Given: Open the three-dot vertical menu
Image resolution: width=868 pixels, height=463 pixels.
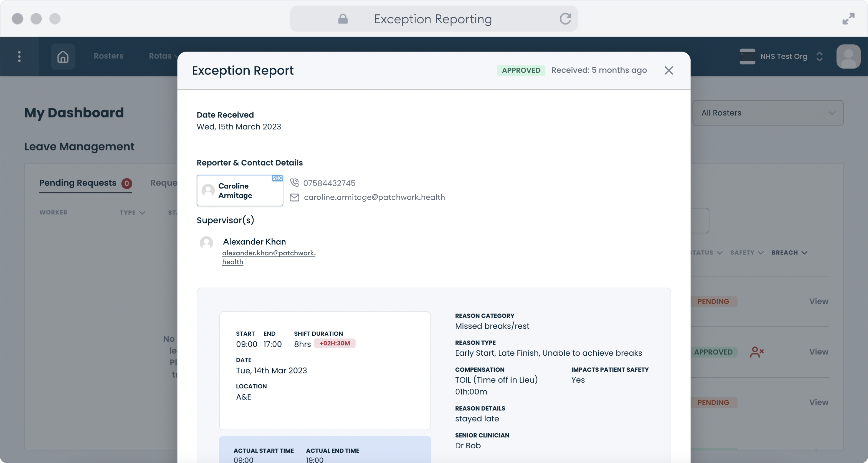Looking at the screenshot, I should coord(19,56).
